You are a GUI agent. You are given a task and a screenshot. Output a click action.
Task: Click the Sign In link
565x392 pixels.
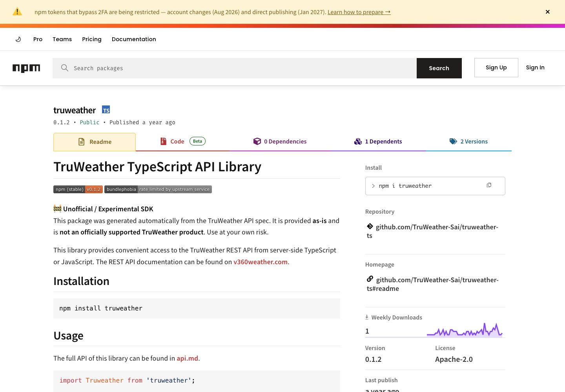[x=535, y=67]
